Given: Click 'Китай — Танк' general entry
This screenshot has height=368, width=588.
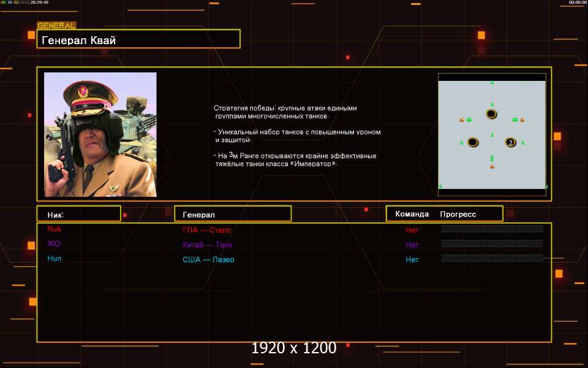Looking at the screenshot, I should 208,245.
